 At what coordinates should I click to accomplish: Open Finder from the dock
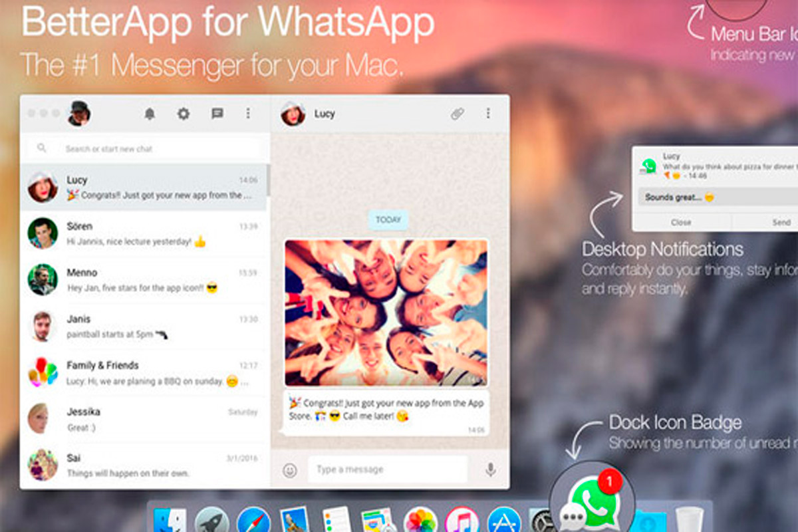point(170,520)
